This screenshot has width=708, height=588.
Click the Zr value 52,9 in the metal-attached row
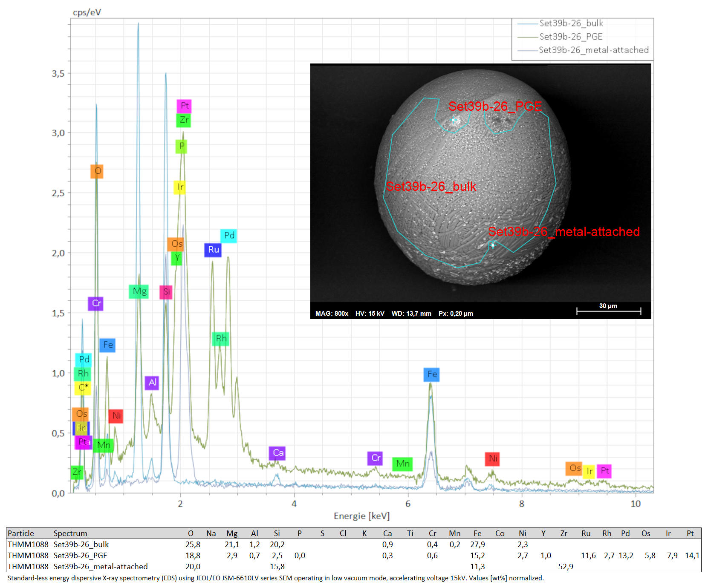coord(566,567)
